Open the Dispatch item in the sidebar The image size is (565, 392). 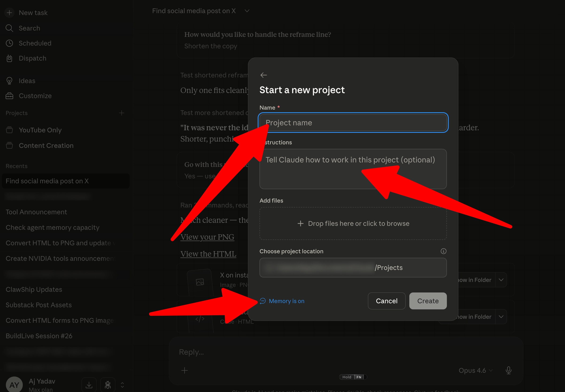[32, 58]
